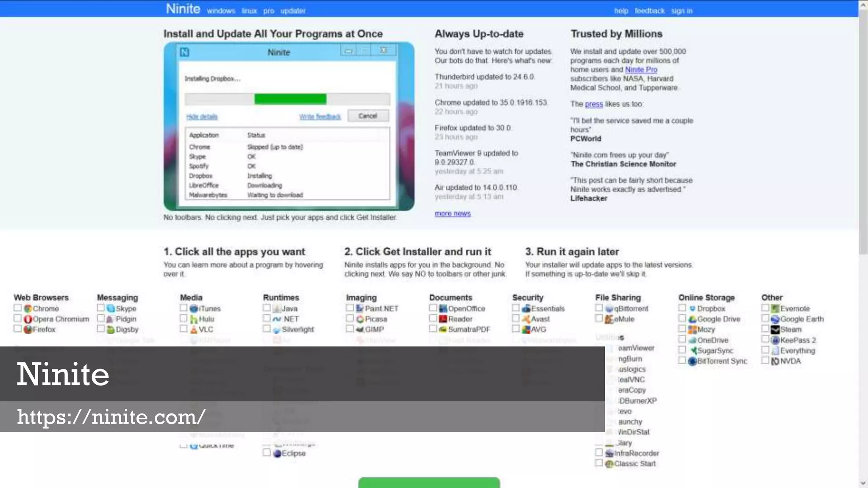Click the Evernote icon

tap(775, 308)
